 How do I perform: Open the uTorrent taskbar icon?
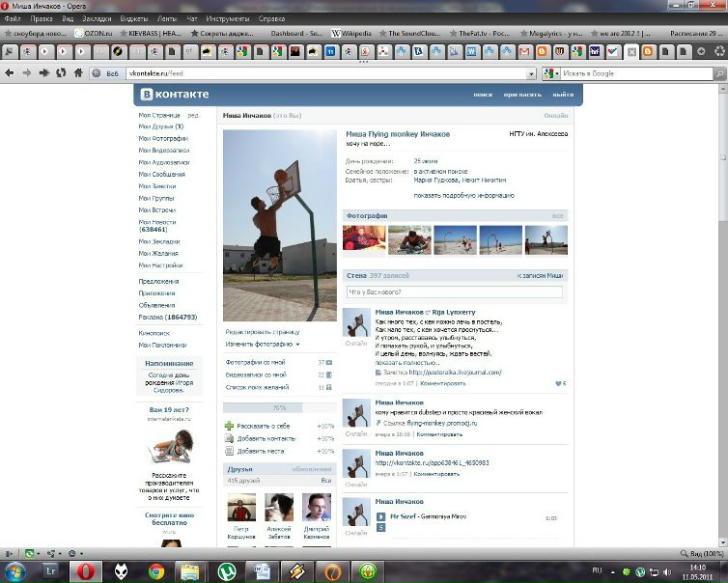pos(227,569)
